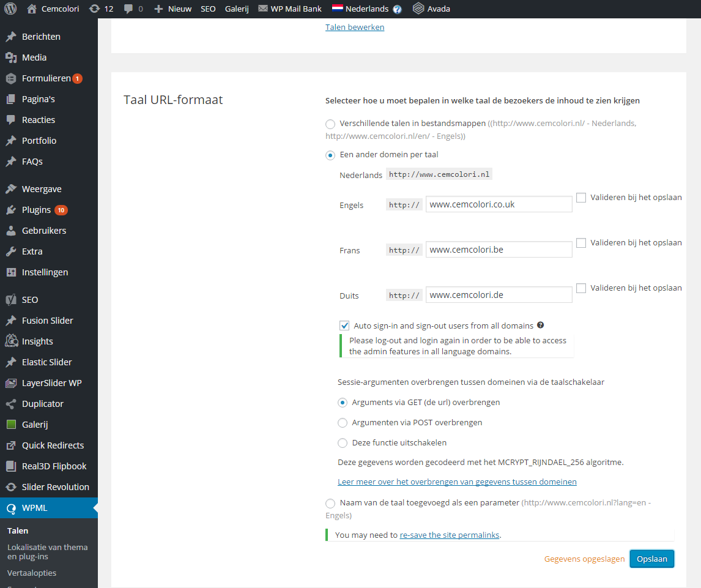Click the Reacties comment icon
The image size is (701, 588).
[11, 120]
